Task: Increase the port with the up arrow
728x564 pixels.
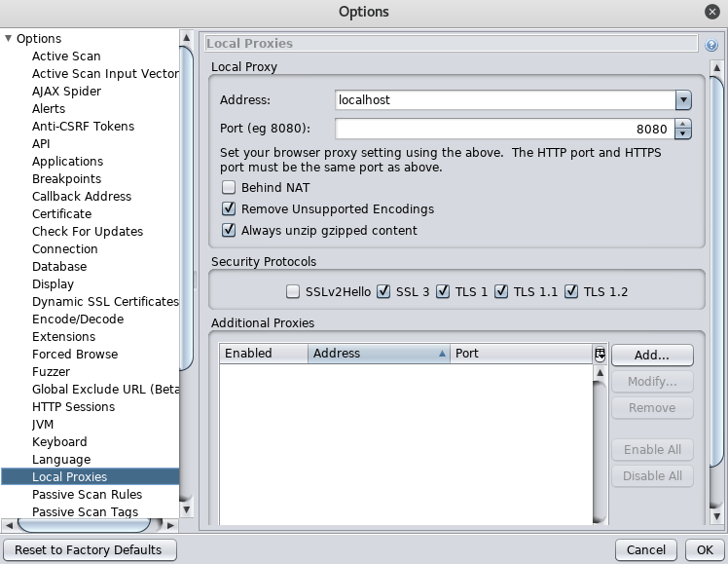Action: (683, 124)
